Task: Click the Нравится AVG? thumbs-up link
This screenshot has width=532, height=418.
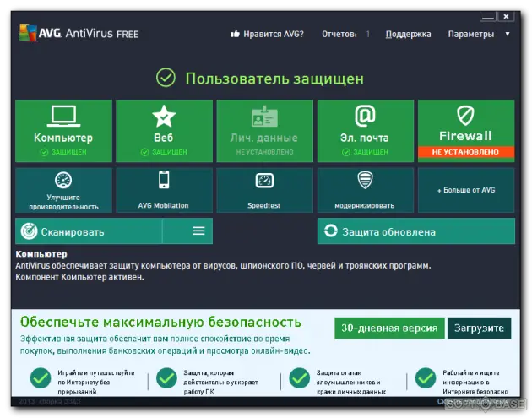Action: pyautogui.click(x=267, y=35)
